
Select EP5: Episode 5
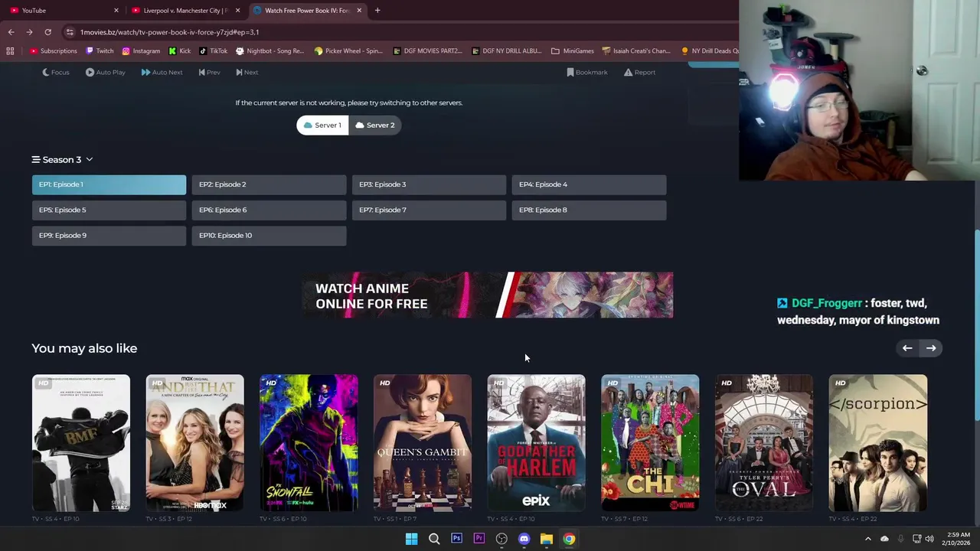109,210
